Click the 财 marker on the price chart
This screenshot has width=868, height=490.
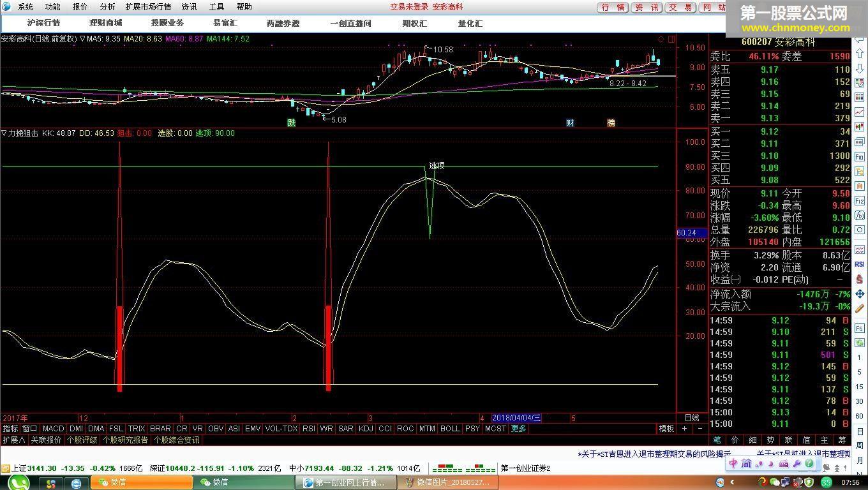[570, 123]
